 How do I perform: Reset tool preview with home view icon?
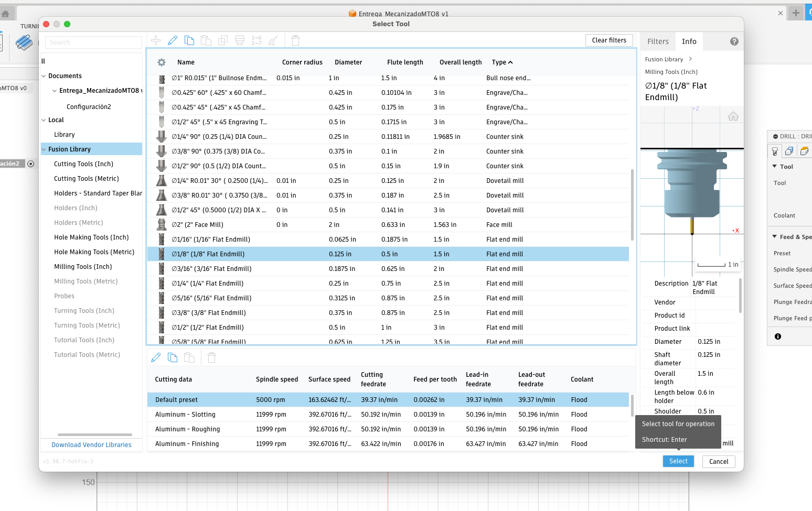[733, 116]
